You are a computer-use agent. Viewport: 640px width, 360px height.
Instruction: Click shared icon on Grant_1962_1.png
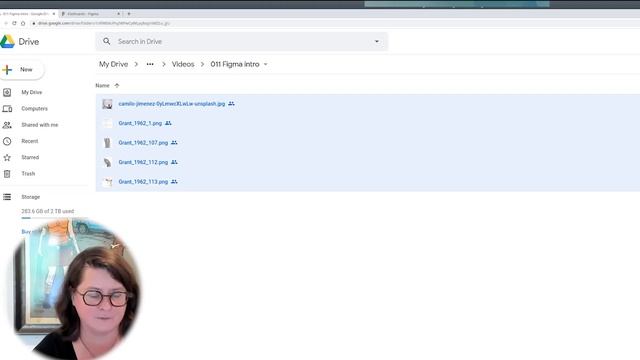pos(168,123)
